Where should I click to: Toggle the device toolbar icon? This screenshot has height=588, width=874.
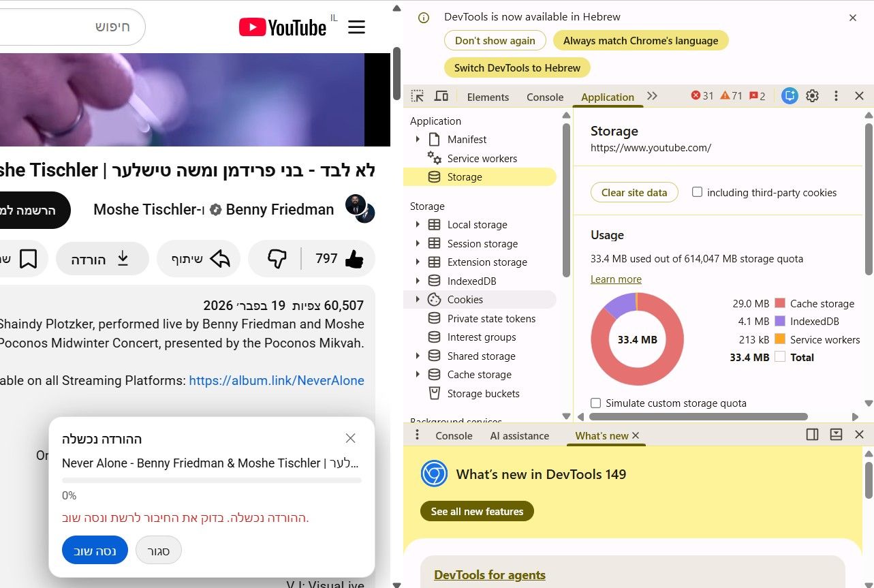[441, 96]
